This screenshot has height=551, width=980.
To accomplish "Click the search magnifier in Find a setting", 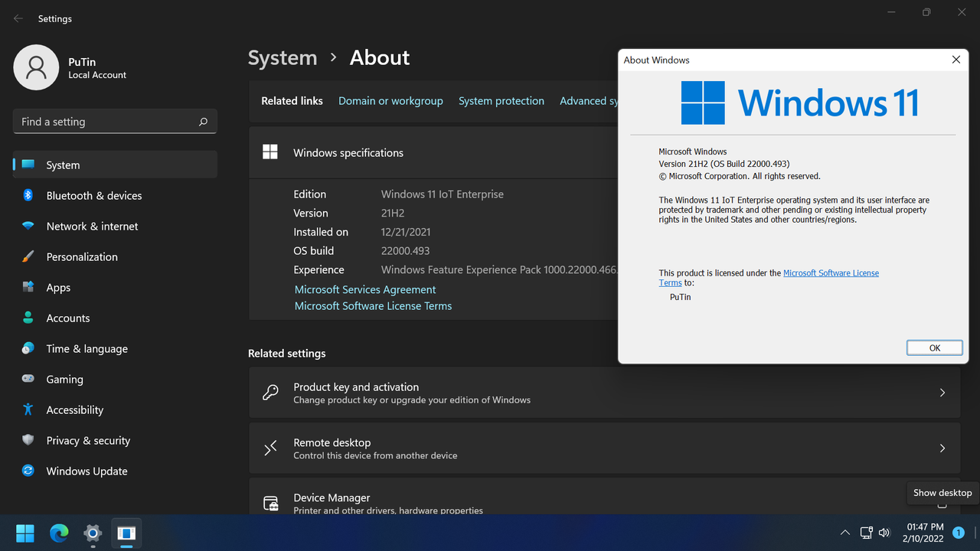I will 203,122.
